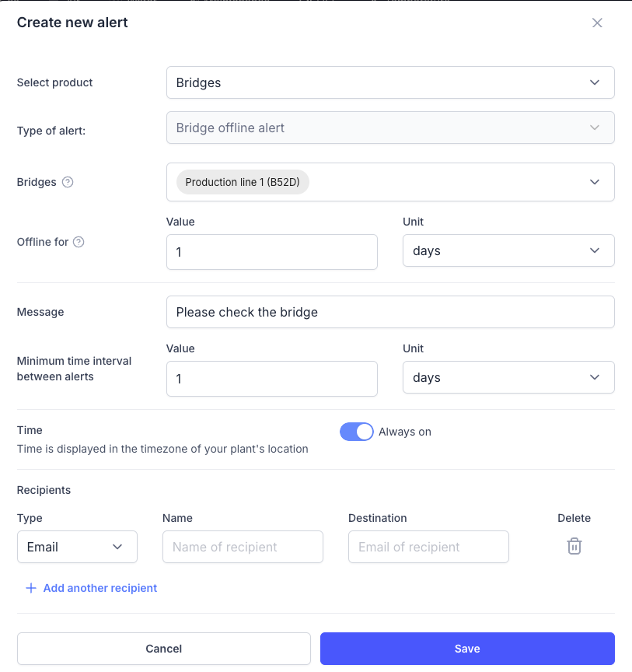The image size is (632, 672).
Task: Click the Email of recipient field
Action: click(428, 547)
